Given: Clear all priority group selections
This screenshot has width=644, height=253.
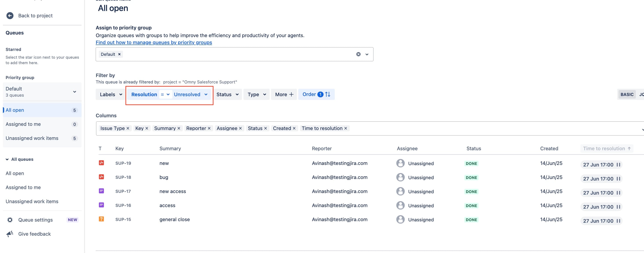Looking at the screenshot, I should 358,54.
